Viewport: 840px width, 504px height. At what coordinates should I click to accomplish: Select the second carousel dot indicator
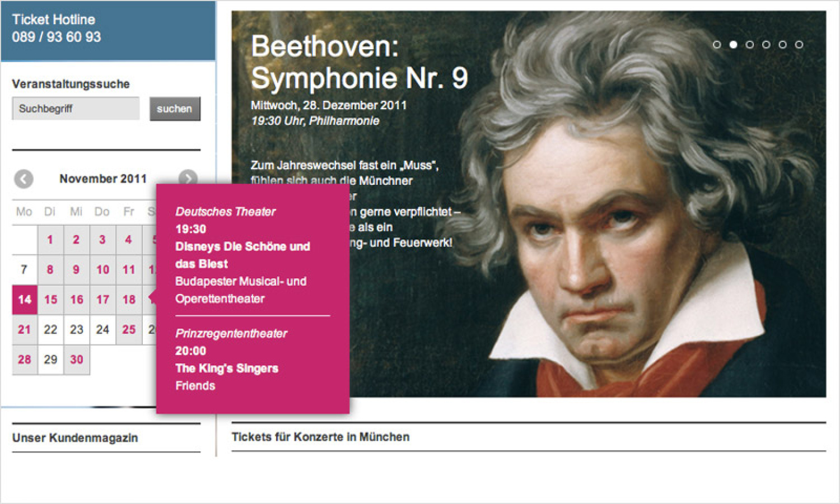point(734,45)
